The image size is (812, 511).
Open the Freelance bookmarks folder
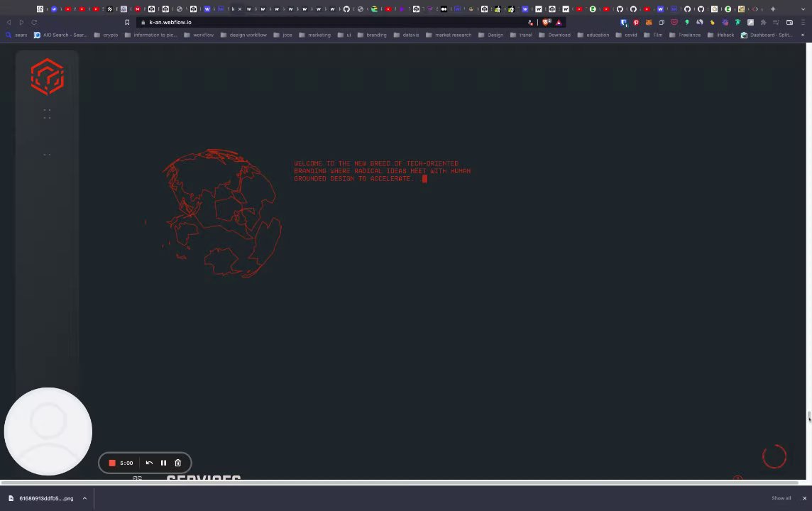pyautogui.click(x=685, y=35)
